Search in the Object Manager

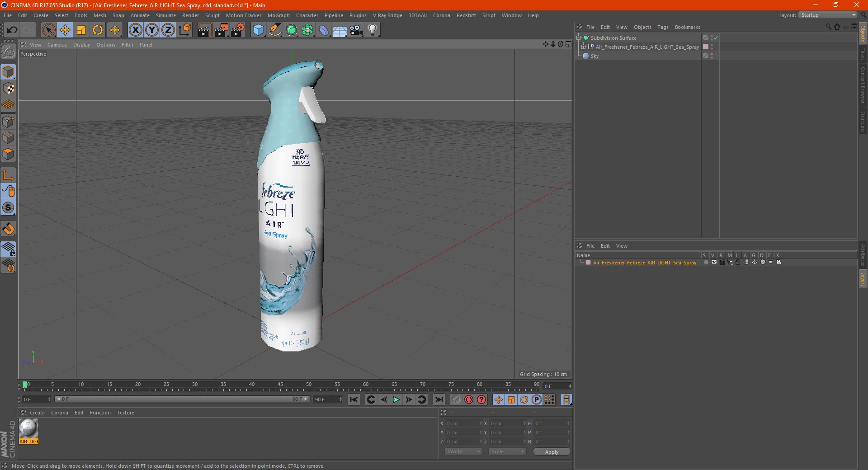click(829, 27)
